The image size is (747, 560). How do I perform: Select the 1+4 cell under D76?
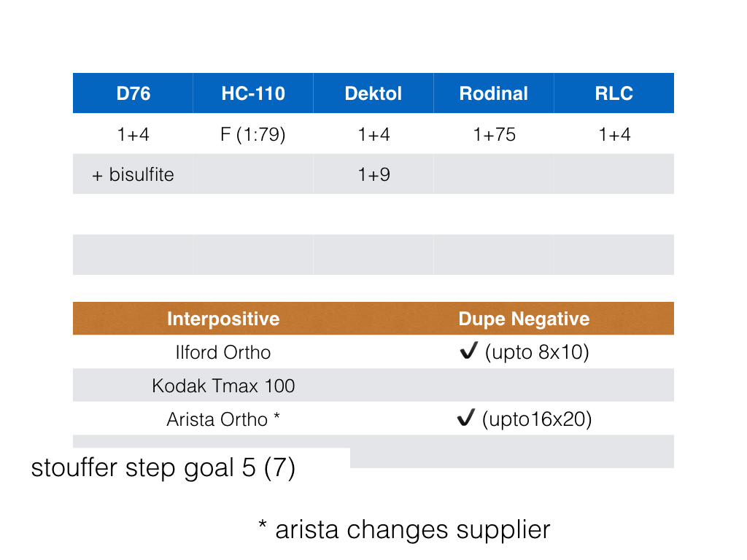coord(133,134)
